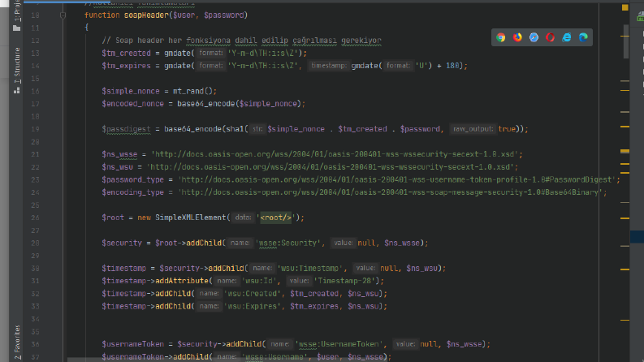The height and width of the screenshot is (362, 644).
Task: Click the number 180 on line 14
Action: coord(452,66)
